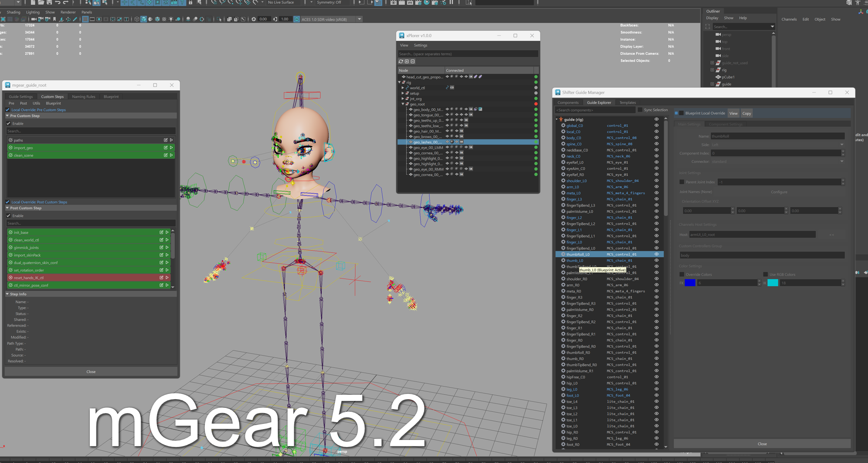Screen dimensions: 868x463
Task: Toggle Local Override: Post Custom Steps
Action: pos(7,202)
